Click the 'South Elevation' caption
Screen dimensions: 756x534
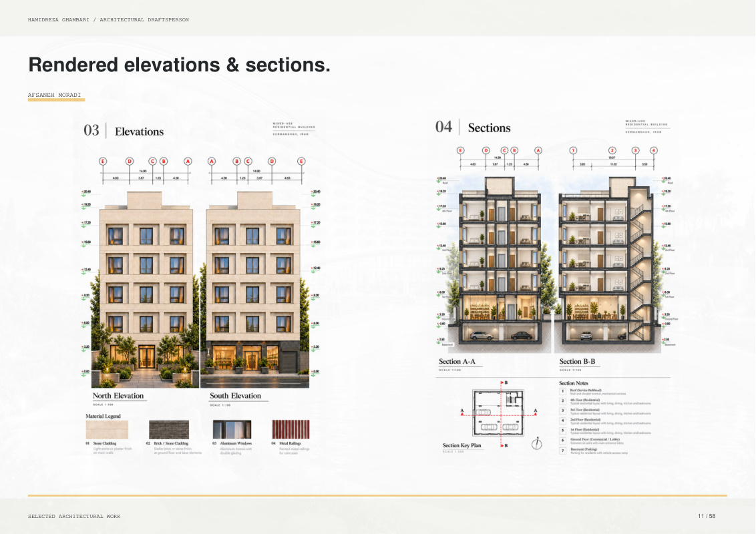tap(235, 396)
